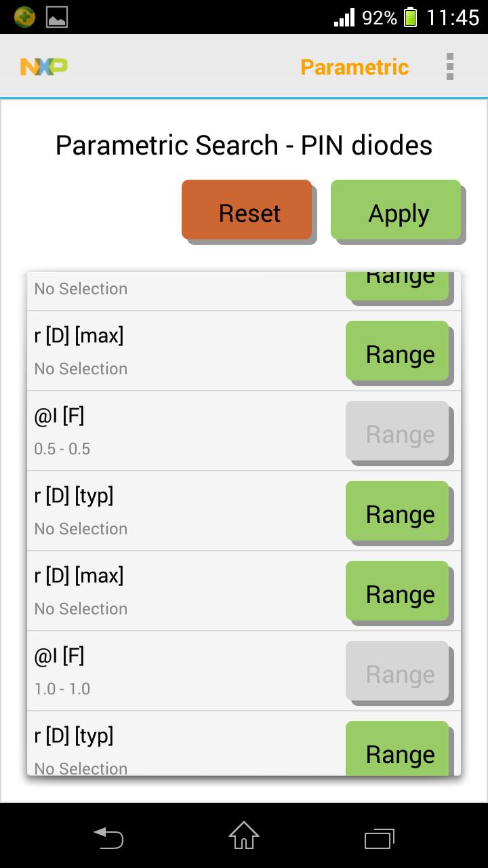Tap the disabled Range next to @I [F] 1.0
Viewport: 488px width, 868px height.
coord(399,672)
